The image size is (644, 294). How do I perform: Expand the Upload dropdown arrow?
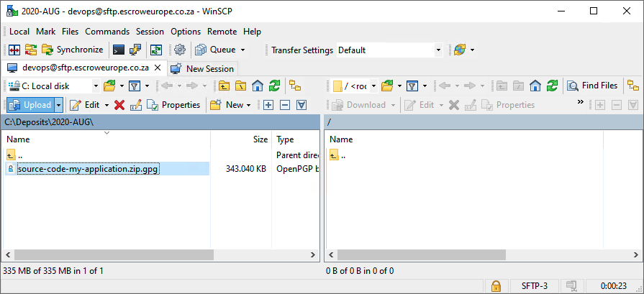(x=59, y=105)
